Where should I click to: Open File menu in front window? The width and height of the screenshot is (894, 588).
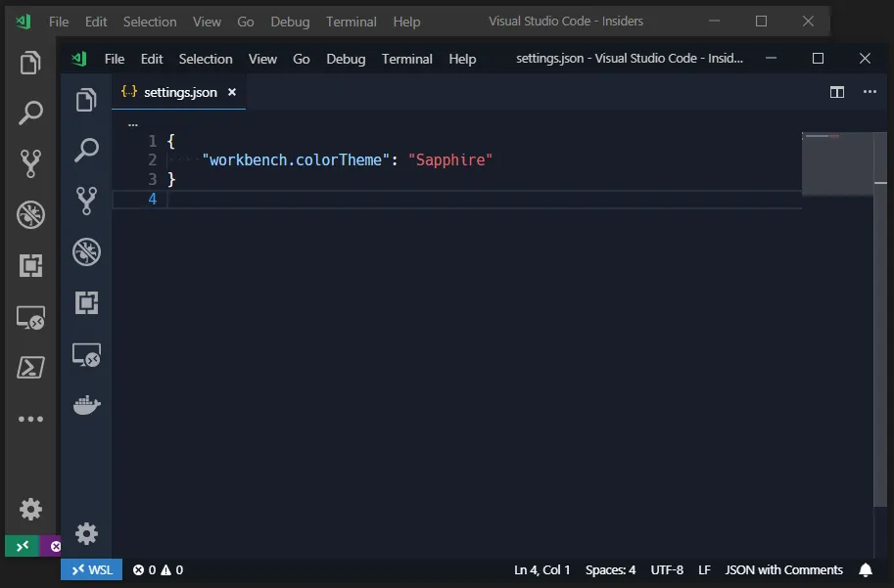115,59
